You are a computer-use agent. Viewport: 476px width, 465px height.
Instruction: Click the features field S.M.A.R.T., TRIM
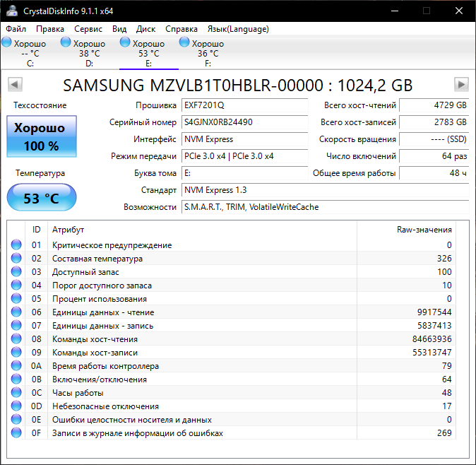point(326,208)
